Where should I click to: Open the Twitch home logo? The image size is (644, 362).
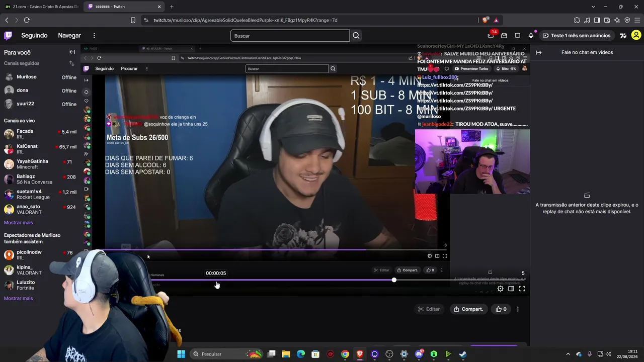click(8, 36)
